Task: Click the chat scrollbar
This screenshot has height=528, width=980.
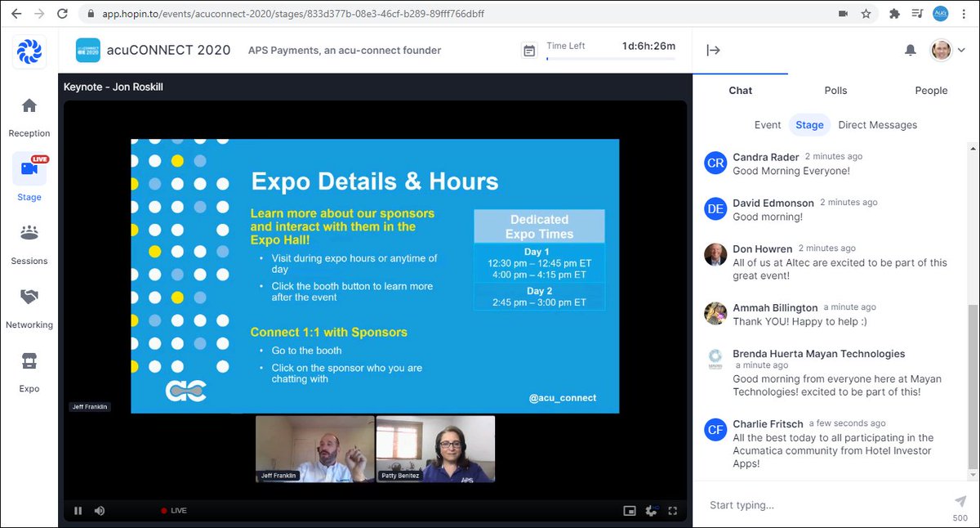Action: [972, 388]
